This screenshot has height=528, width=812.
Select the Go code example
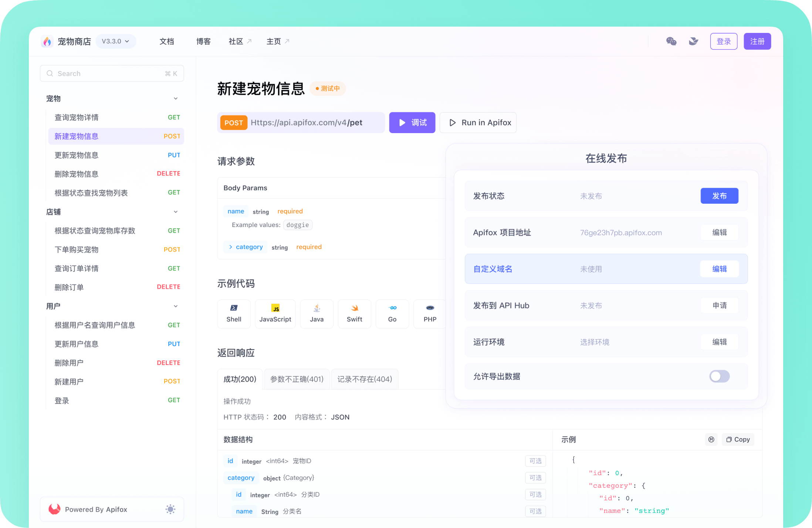pos(392,314)
